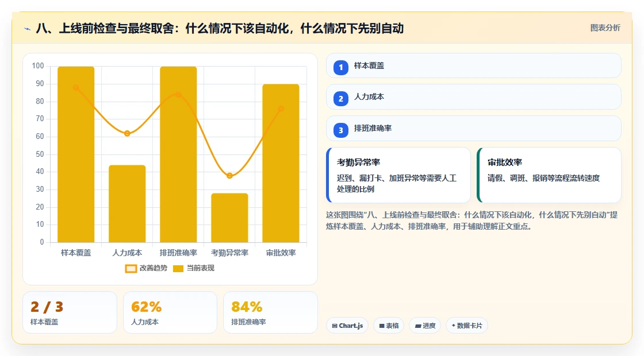Image resolution: width=644 pixels, height=356 pixels.
Task: Click the 审批效率 x-axis label
Action: 281,253
